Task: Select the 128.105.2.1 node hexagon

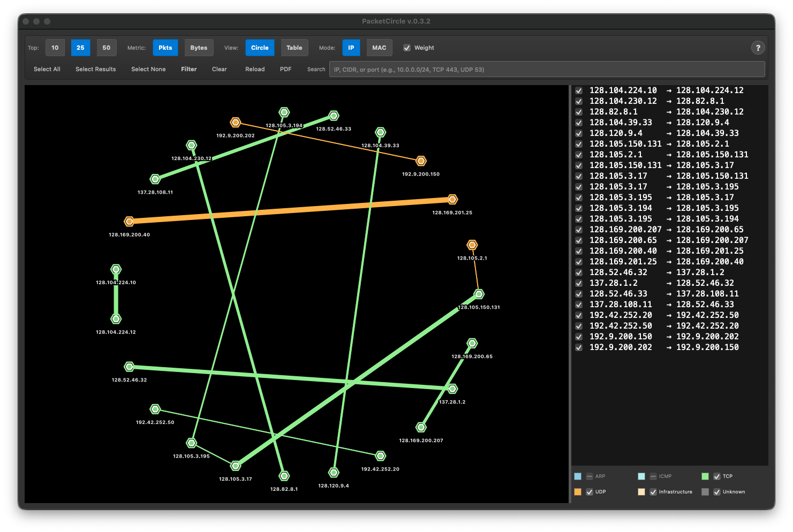Action: pos(472,245)
